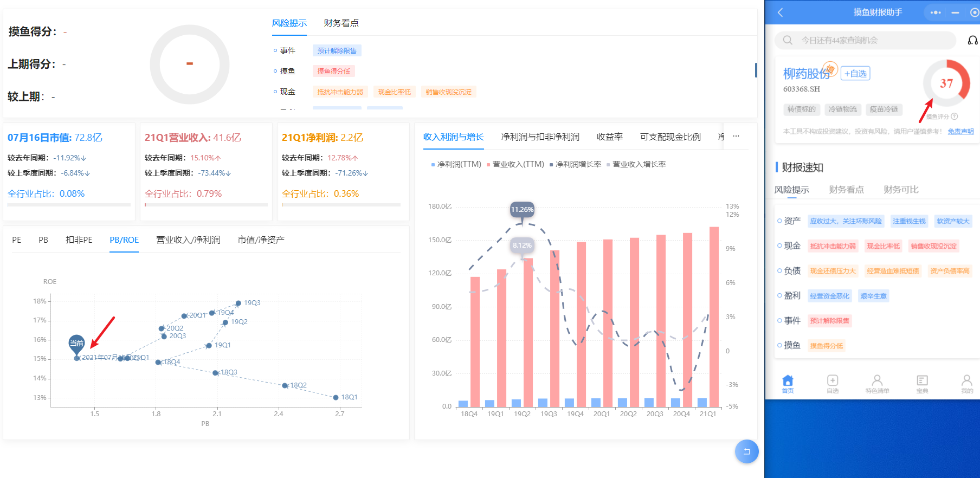
Task: Click the 摸鱼得分低 tag in mini program
Action: pyautogui.click(x=826, y=346)
